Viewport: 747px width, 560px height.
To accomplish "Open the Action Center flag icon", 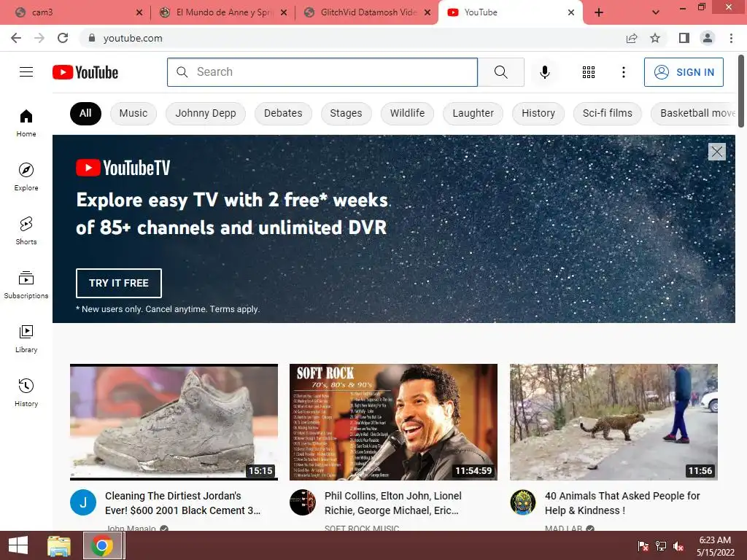I will (x=643, y=546).
